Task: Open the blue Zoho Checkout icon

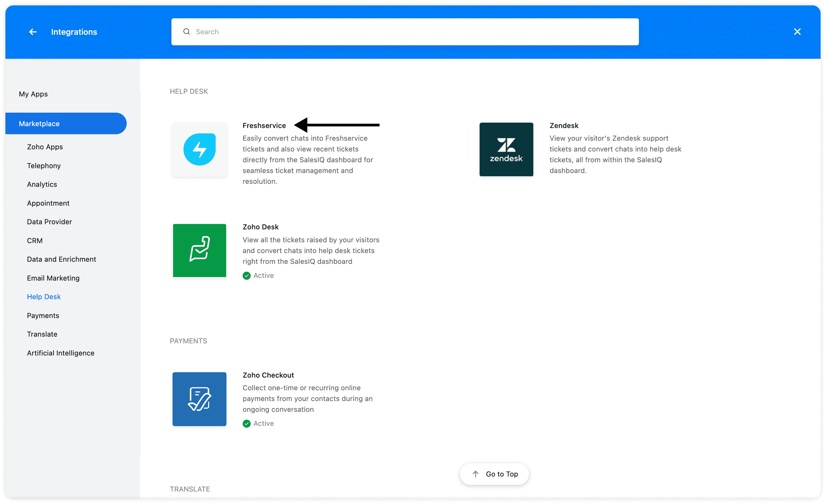Action: pos(199,399)
